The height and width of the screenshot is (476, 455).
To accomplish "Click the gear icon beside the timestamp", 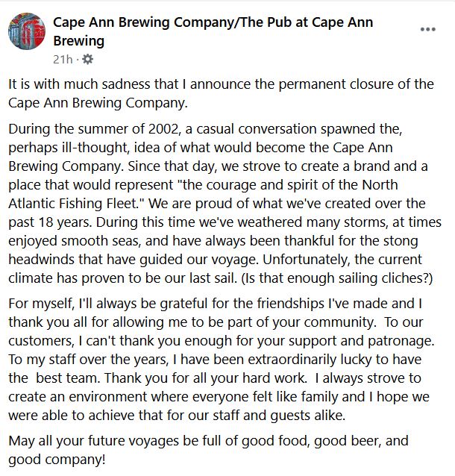I will point(87,58).
